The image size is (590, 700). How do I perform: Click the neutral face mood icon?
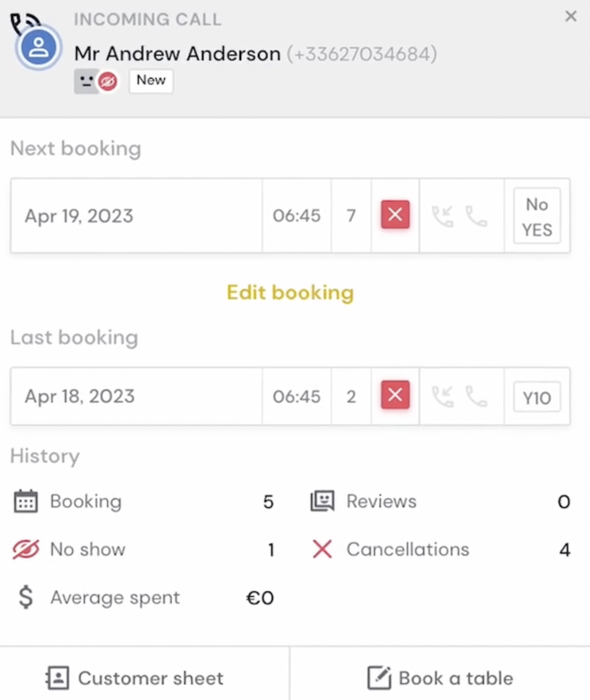tap(86, 81)
